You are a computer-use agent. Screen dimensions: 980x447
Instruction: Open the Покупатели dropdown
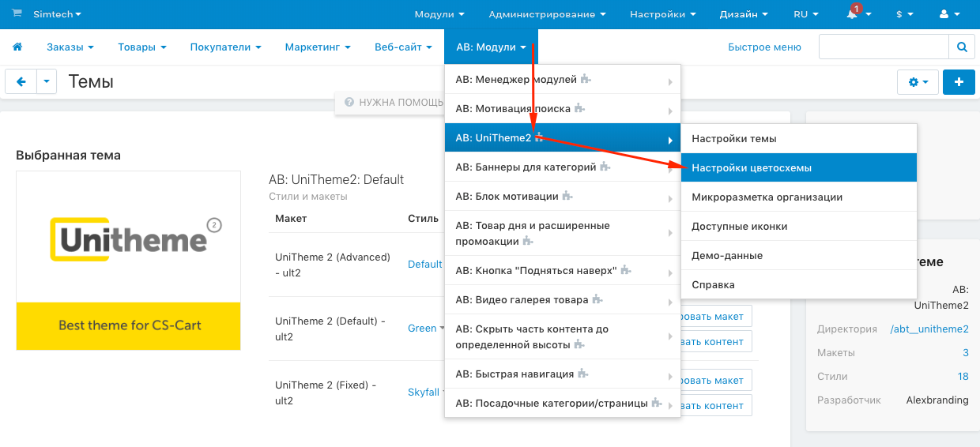[x=225, y=47]
